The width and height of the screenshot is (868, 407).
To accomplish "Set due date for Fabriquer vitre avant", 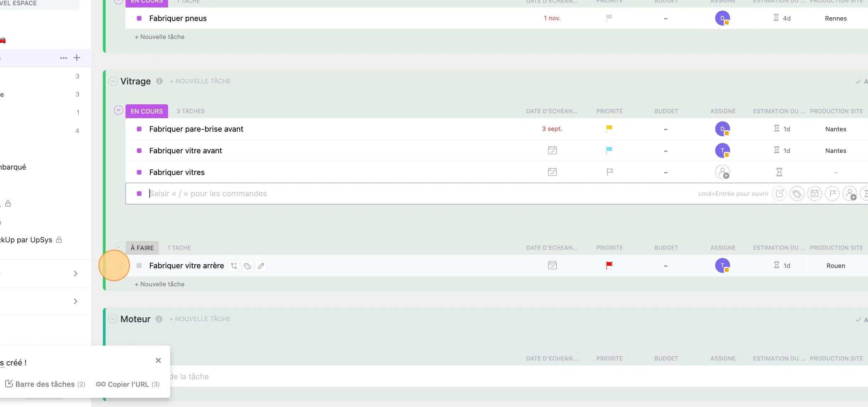I will pos(552,150).
